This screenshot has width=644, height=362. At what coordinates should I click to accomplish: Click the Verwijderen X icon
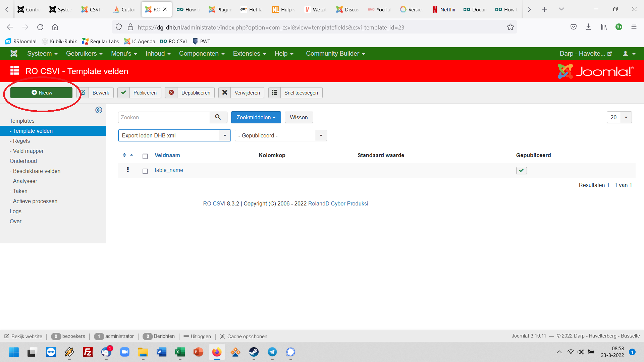click(225, 93)
